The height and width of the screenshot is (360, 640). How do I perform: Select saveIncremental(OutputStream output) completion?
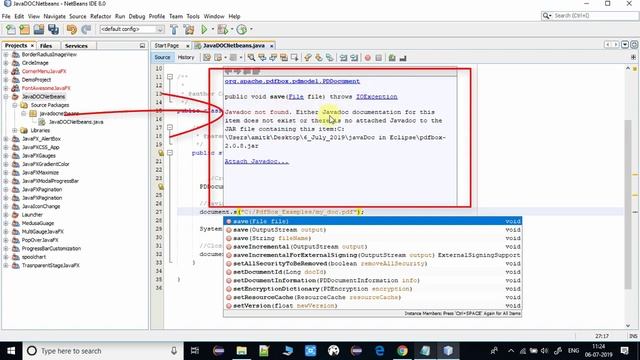[373, 247]
